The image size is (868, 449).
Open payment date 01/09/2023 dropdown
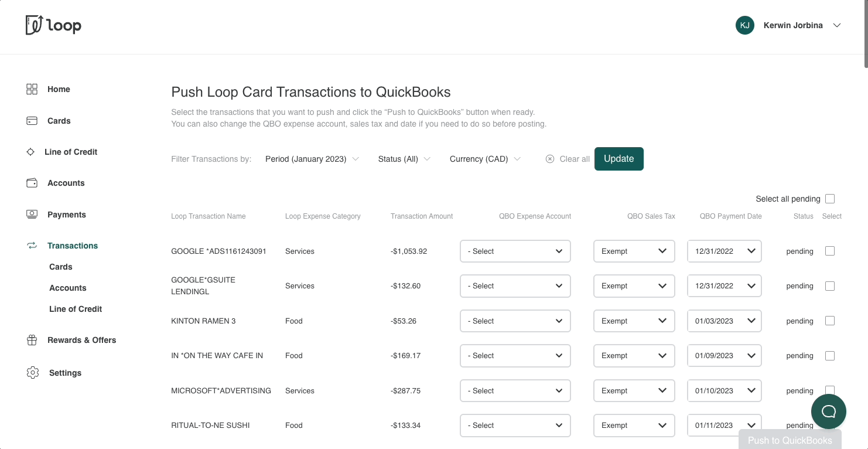pyautogui.click(x=725, y=356)
